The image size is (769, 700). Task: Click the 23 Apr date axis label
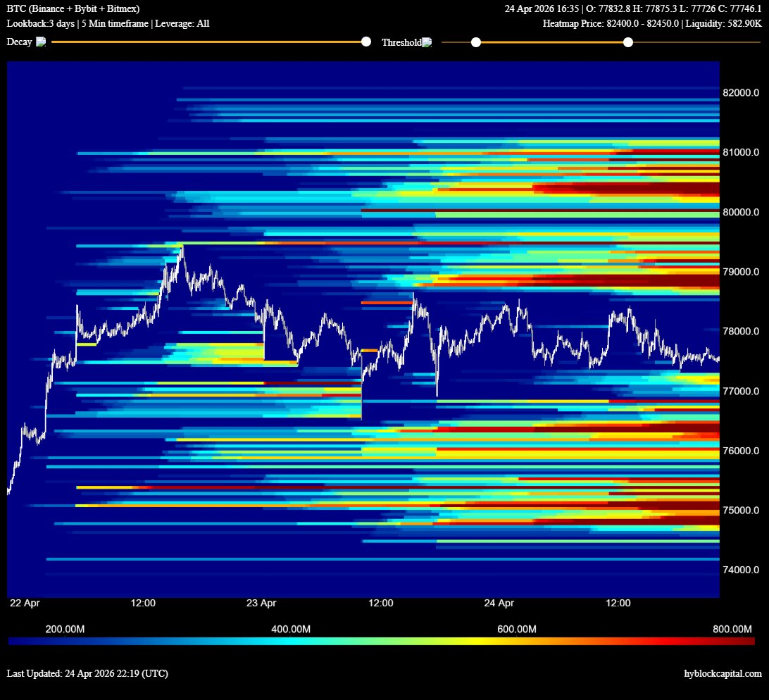point(261,604)
